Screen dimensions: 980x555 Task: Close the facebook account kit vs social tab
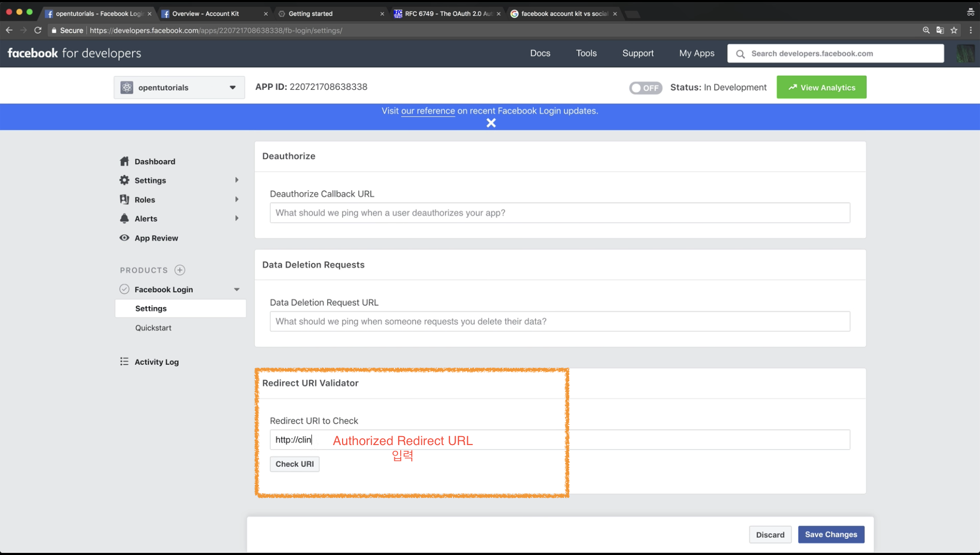(x=615, y=14)
